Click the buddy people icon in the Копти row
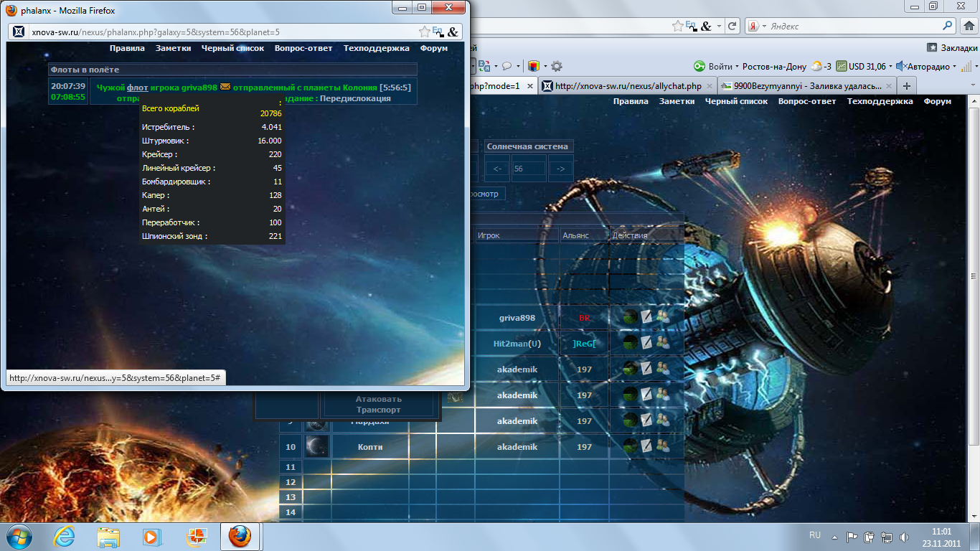 (662, 446)
